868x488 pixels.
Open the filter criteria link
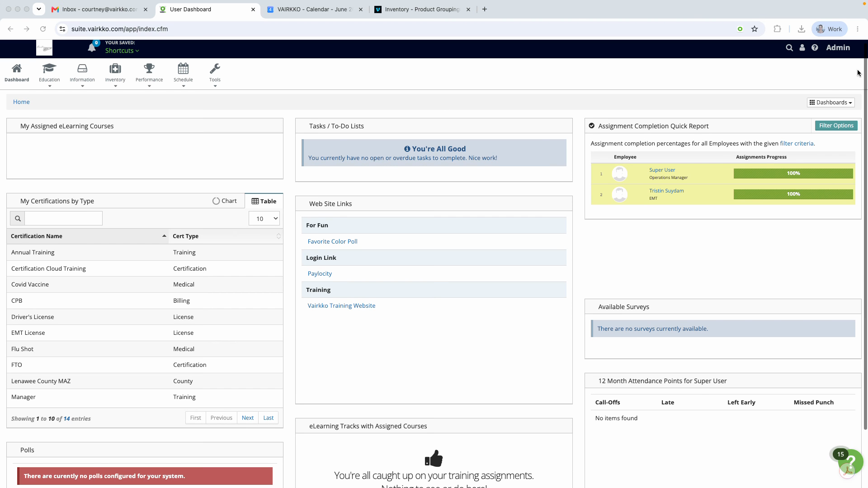[x=797, y=144]
